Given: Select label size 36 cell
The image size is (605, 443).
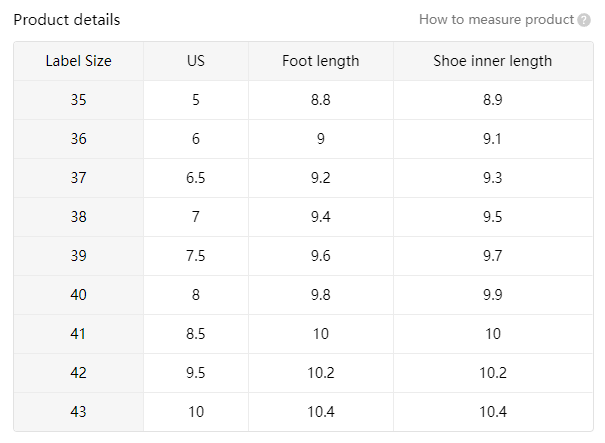Looking at the screenshot, I should point(79,139).
